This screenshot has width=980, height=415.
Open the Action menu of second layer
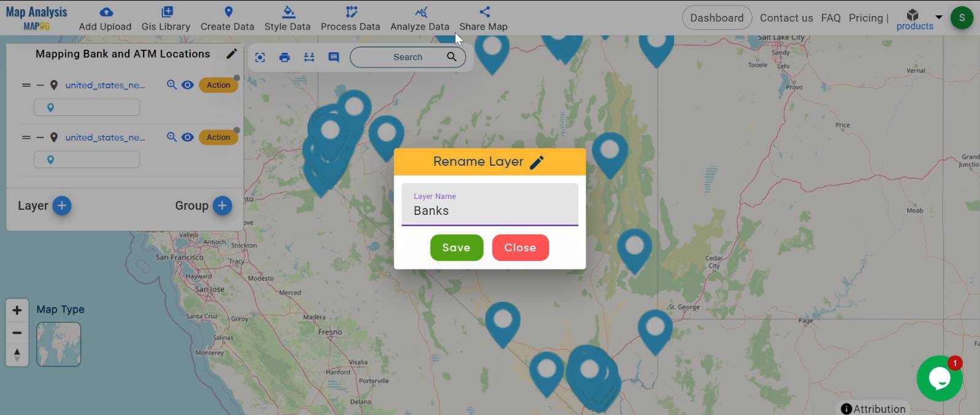click(218, 137)
